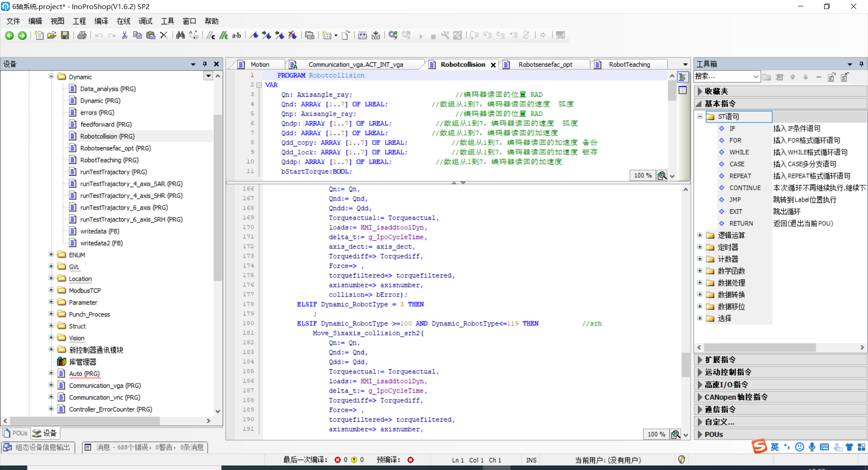This screenshot has height=470, width=868.
Task: Cut selected code with scissors icon
Action: (125, 35)
